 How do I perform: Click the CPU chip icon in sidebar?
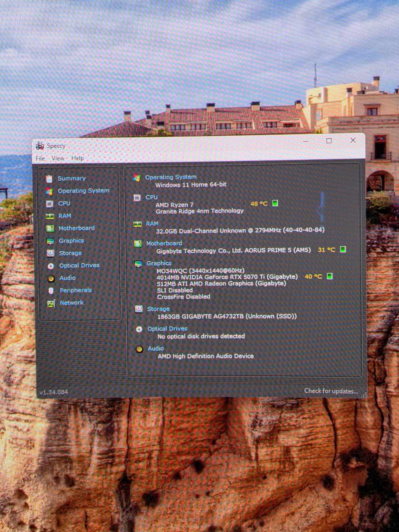coord(50,203)
